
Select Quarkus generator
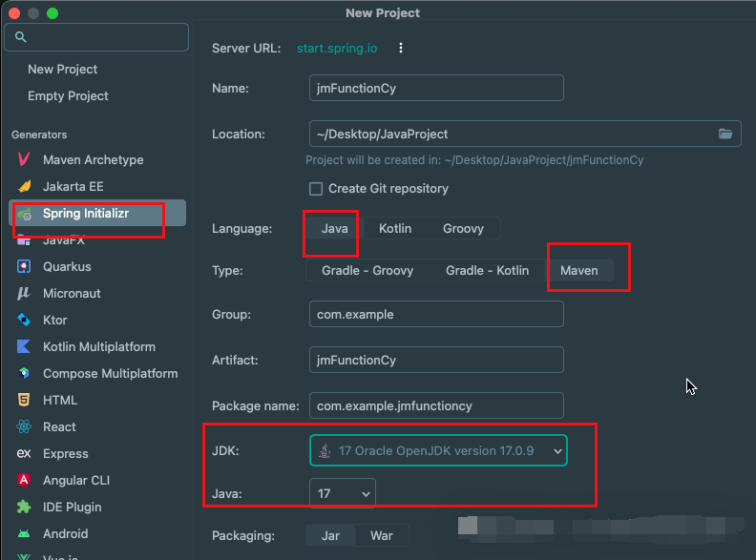67,266
